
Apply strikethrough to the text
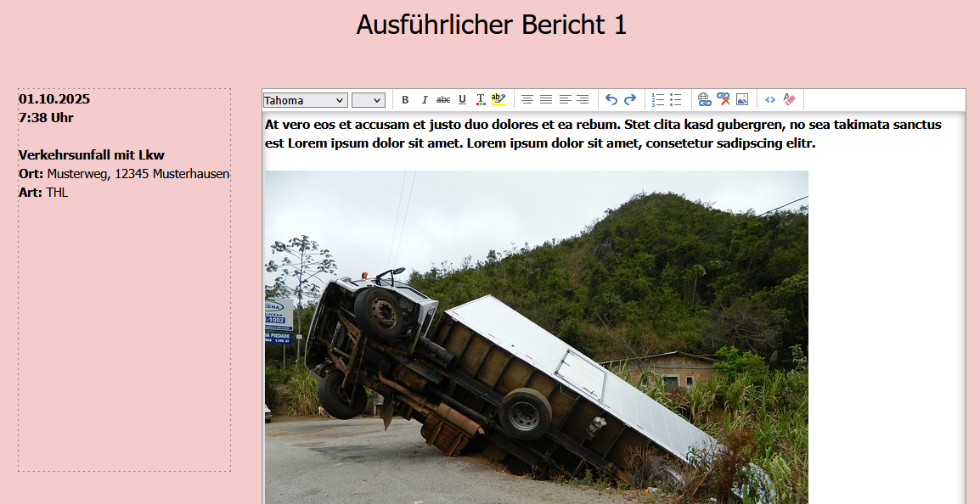(443, 100)
